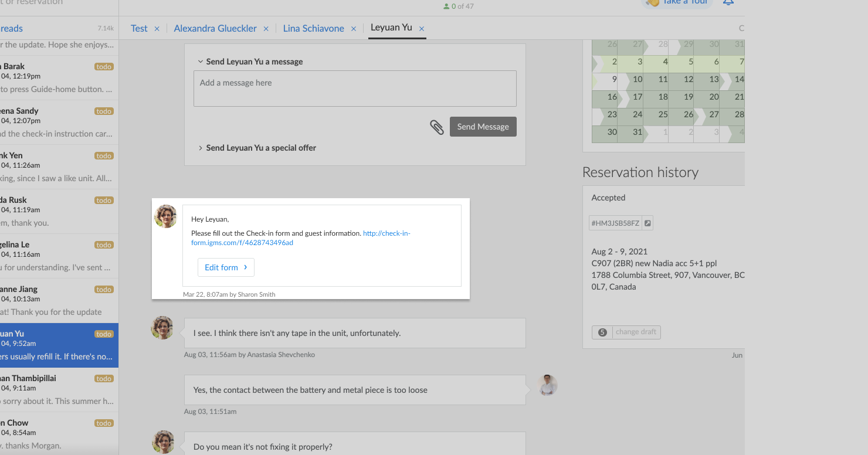Close the Alexandra Glueckler tab
The height and width of the screenshot is (455, 868).
point(266,29)
